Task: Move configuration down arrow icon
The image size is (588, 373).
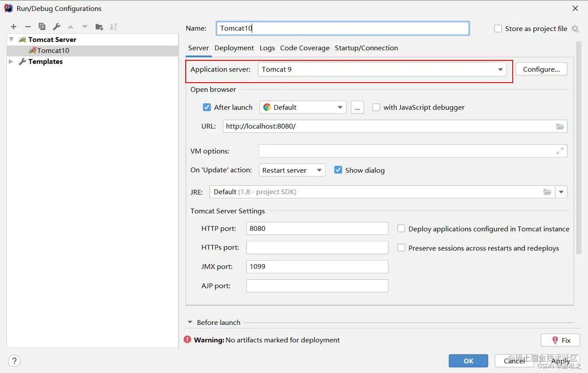Action: coord(85,27)
